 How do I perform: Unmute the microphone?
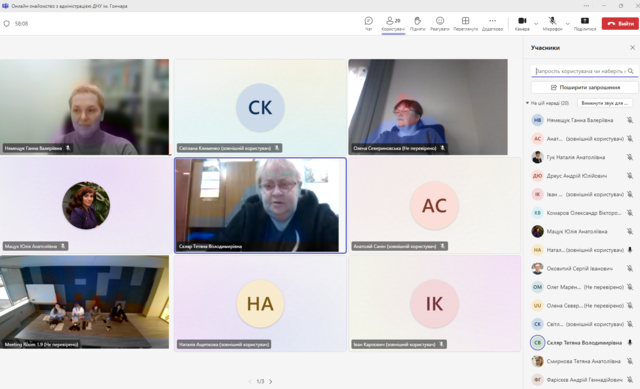click(552, 23)
